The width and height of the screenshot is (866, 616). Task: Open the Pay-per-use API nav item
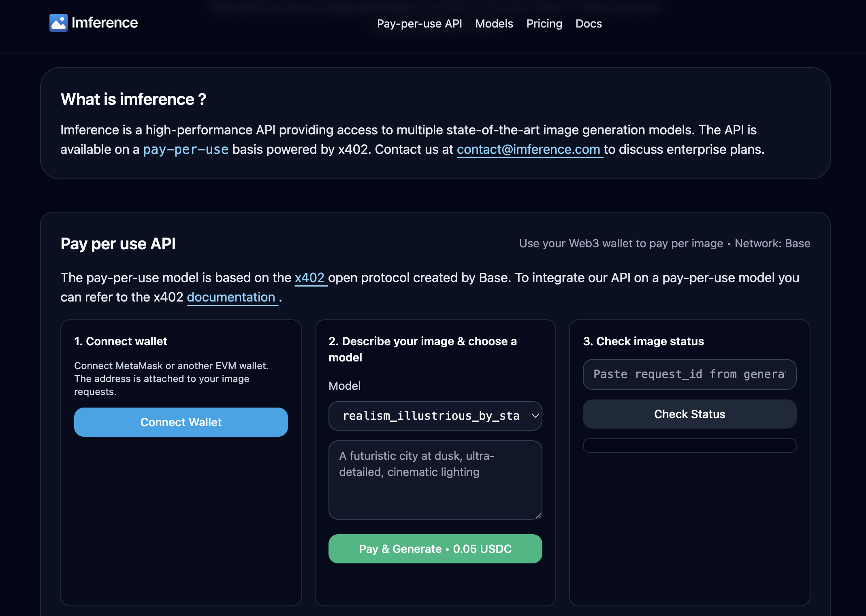tap(419, 24)
